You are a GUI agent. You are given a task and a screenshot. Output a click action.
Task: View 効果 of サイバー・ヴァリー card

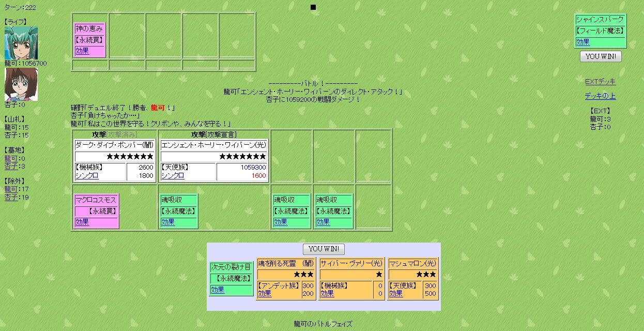point(327,293)
